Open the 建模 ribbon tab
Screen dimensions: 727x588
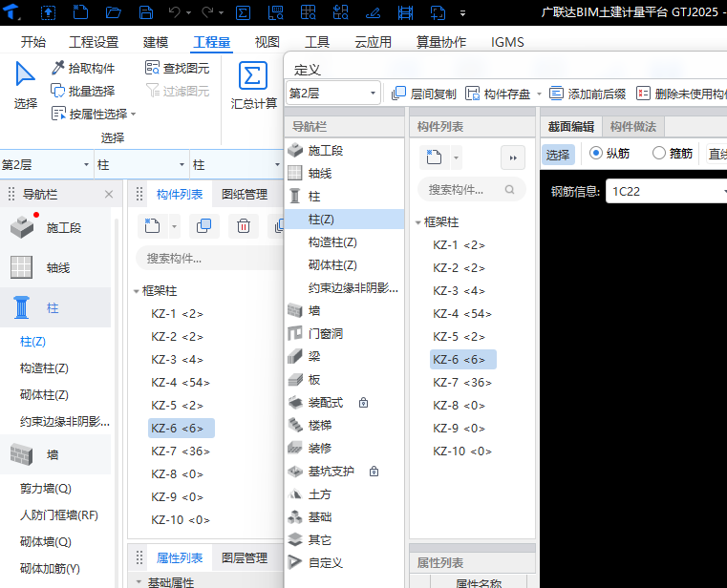point(156,42)
